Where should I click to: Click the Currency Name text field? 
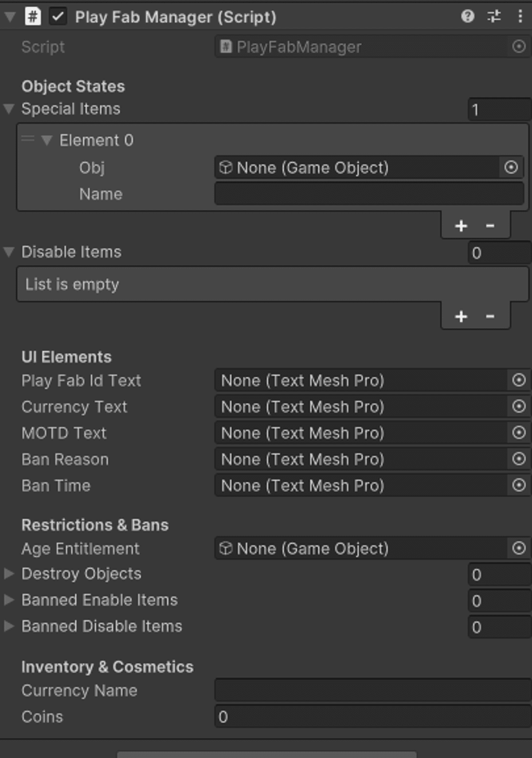pyautogui.click(x=372, y=691)
